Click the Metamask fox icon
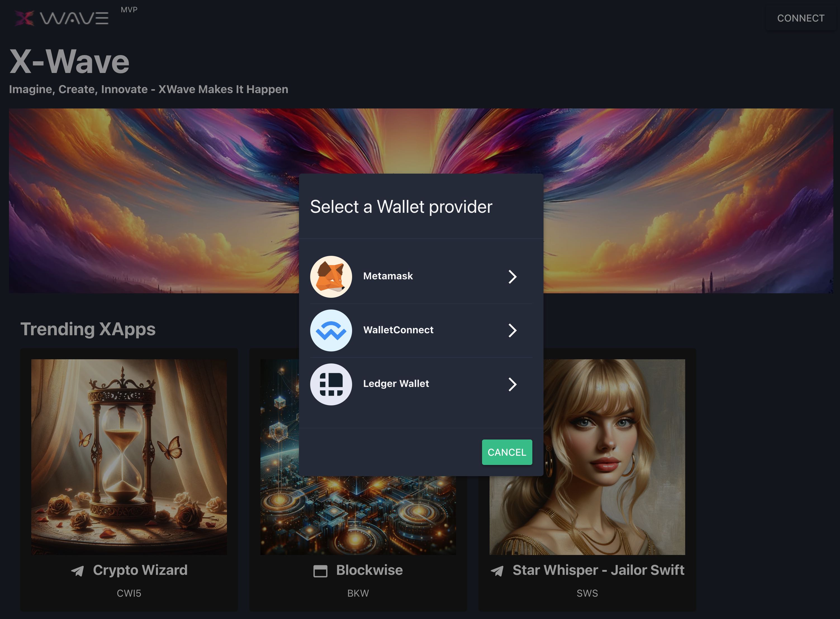This screenshot has width=840, height=619. (331, 277)
